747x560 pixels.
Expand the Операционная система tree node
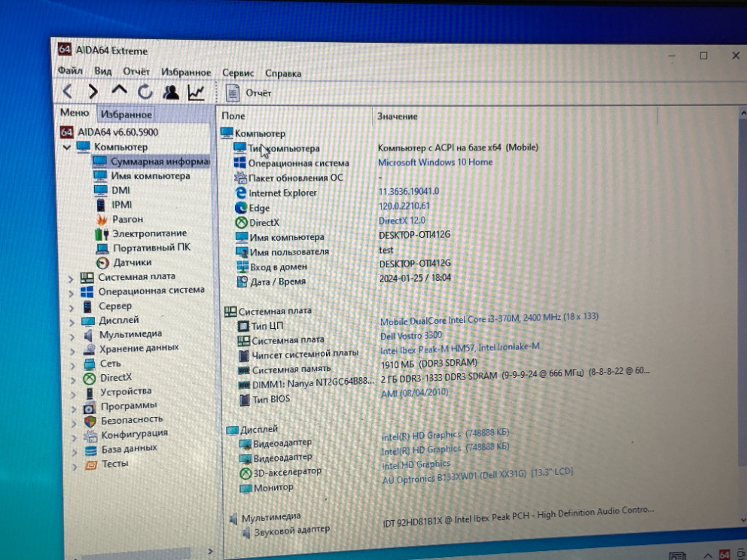(x=72, y=293)
